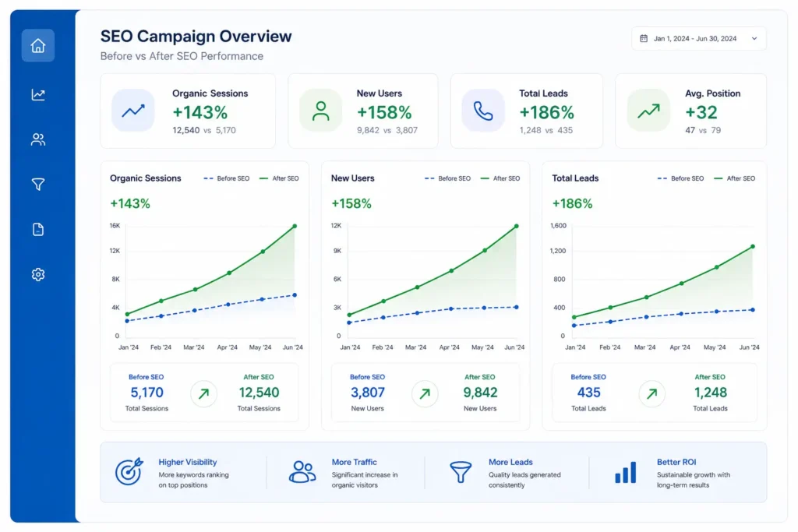Click the arrow icon between 3,807 and 9,842
This screenshot has width=798, height=532.
pos(425,393)
